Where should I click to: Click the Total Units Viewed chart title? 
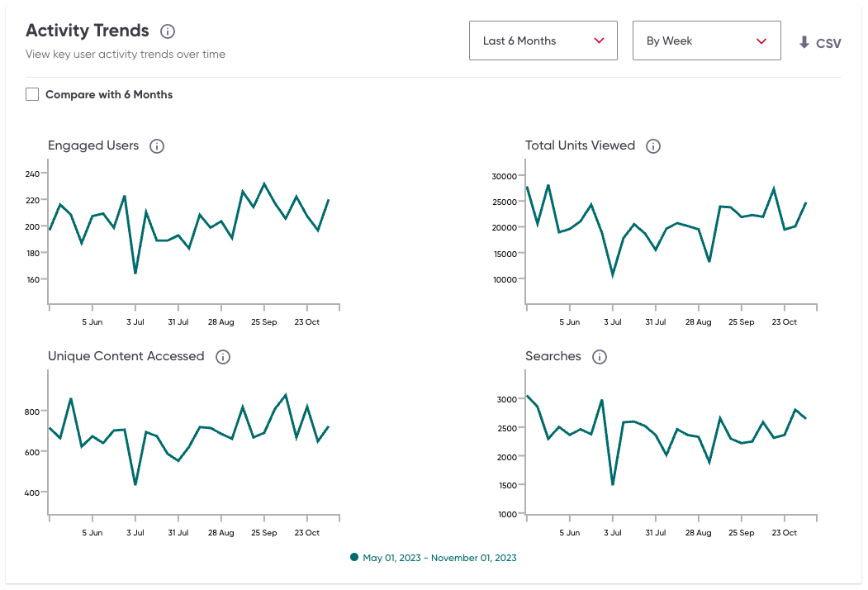click(580, 145)
